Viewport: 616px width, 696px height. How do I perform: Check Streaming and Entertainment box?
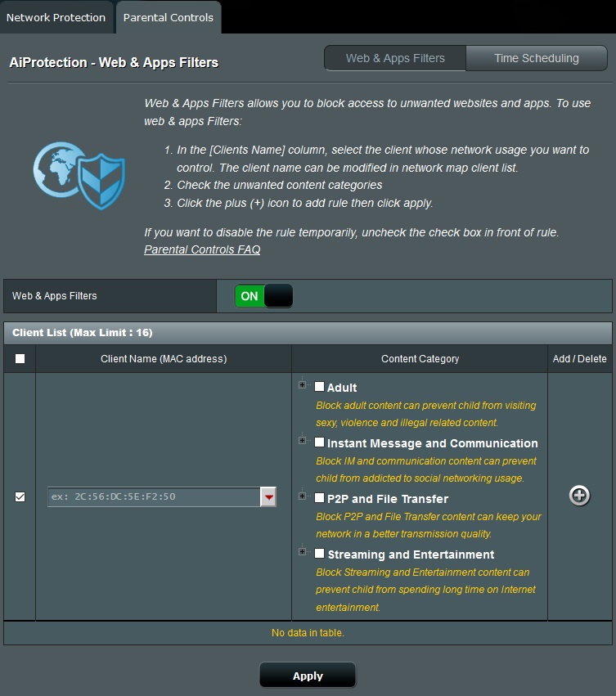[319, 553]
